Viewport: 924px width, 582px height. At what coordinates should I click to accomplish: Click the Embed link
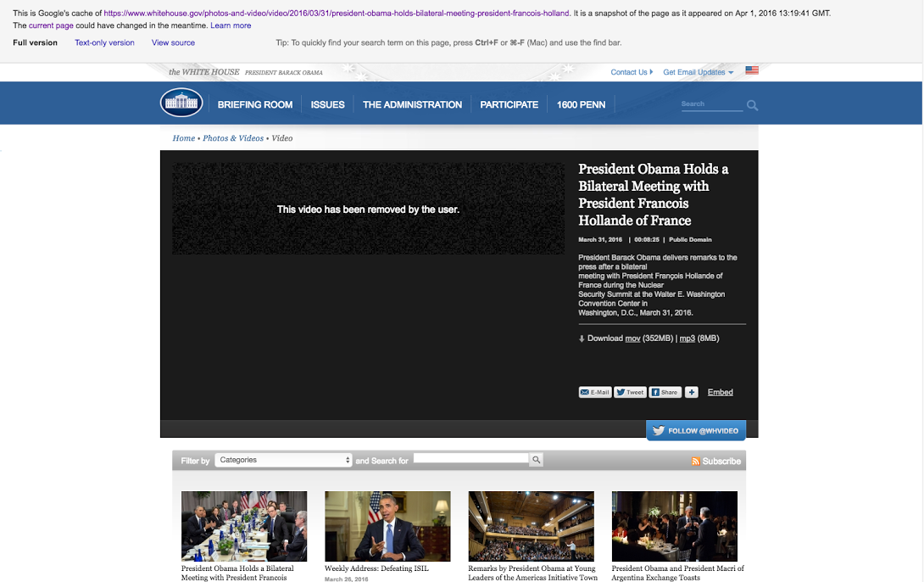coord(721,392)
